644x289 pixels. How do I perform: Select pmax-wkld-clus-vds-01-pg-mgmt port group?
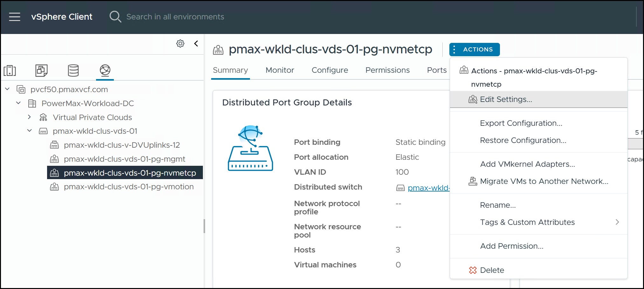click(x=124, y=159)
